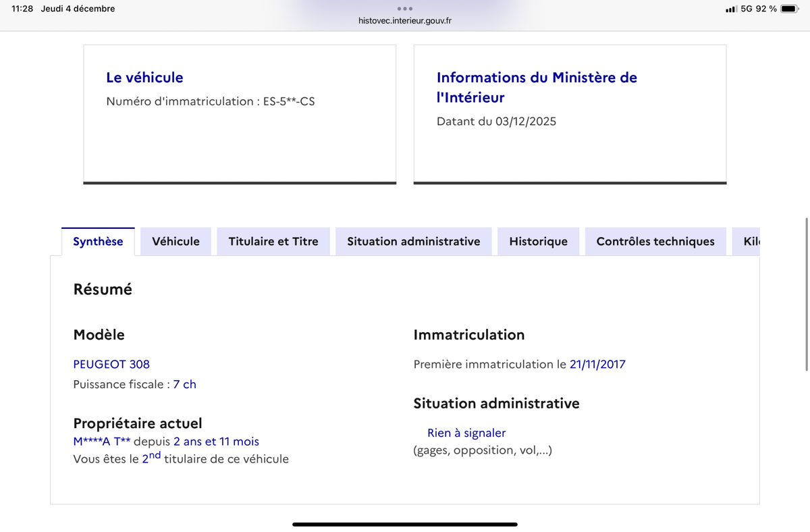This screenshot has height=532, width=810.
Task: Open the Synthèse tab
Action: click(99, 242)
